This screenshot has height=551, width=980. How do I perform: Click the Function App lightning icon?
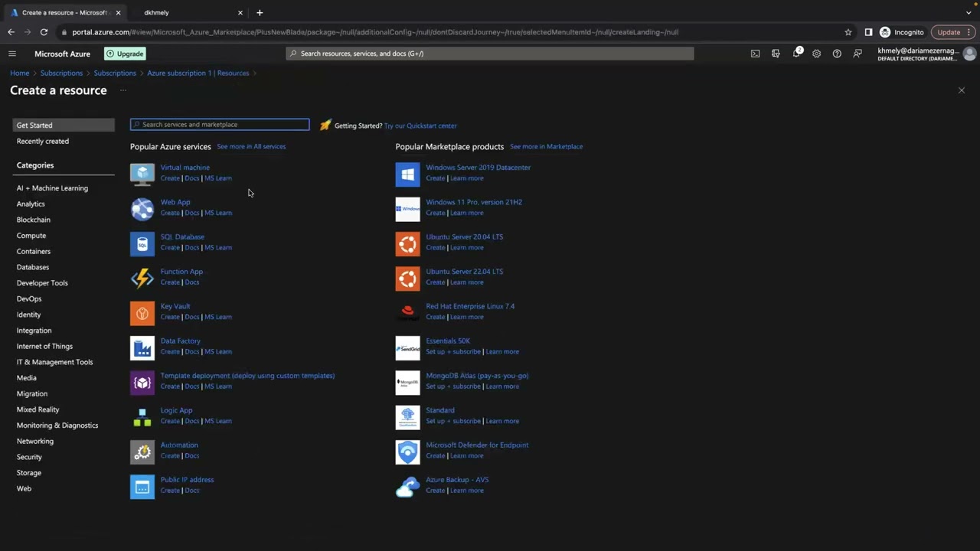(142, 278)
